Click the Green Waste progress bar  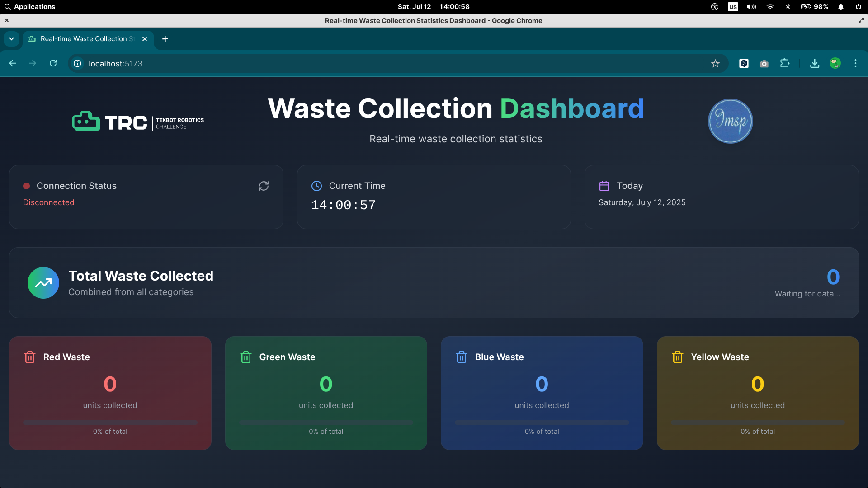click(326, 422)
